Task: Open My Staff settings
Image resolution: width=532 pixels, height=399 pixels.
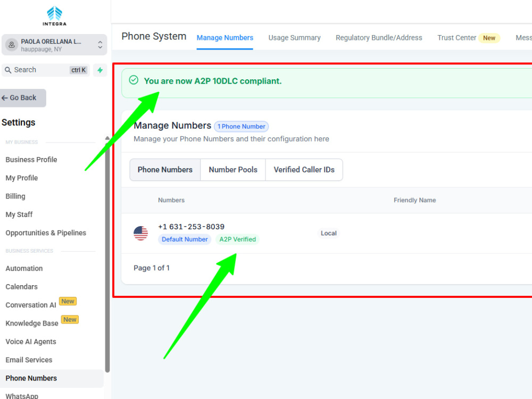Action: [x=19, y=214]
